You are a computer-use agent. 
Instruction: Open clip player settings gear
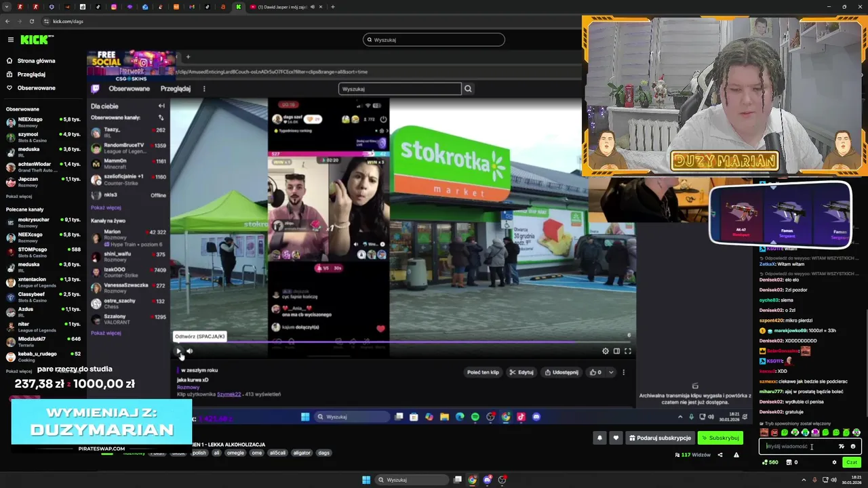point(606,351)
